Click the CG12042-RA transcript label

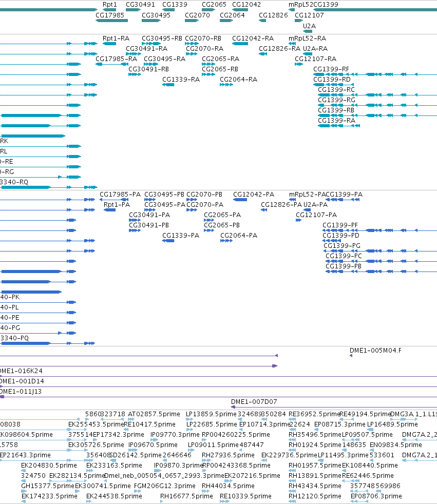click(253, 38)
